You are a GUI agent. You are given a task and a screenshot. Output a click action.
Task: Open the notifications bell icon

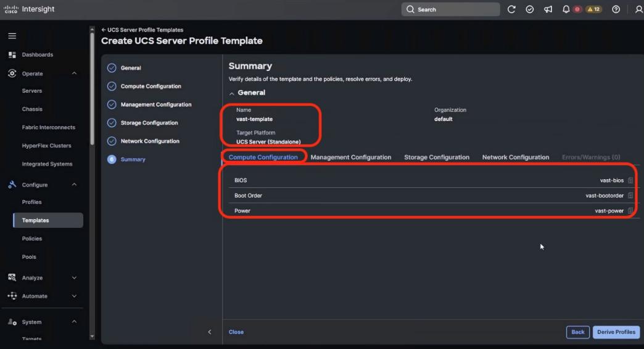566,9
